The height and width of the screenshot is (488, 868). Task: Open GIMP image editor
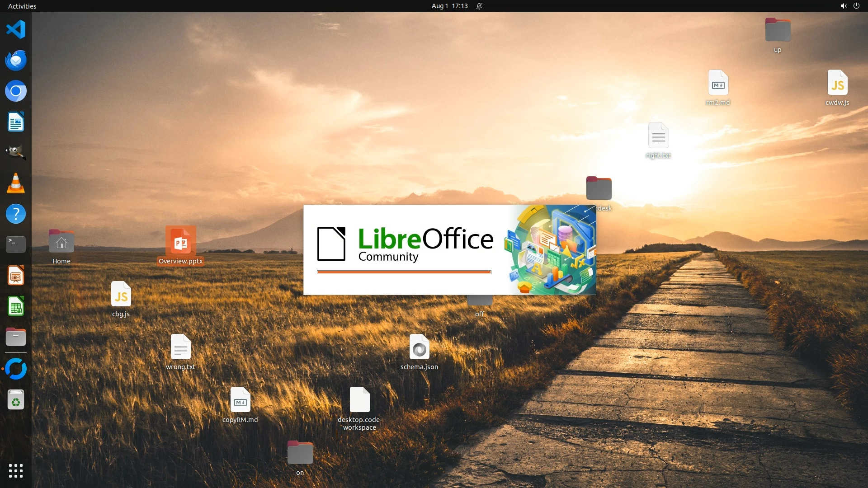(x=16, y=153)
